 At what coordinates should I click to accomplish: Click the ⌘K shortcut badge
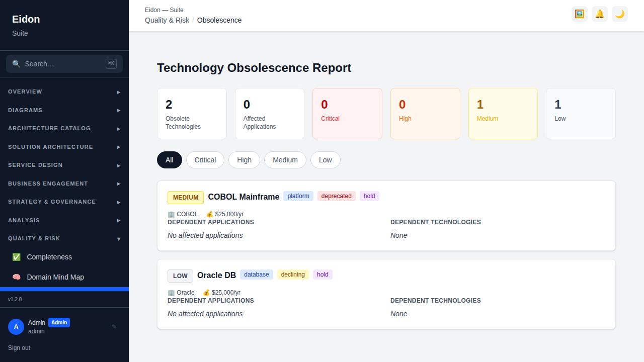pyautogui.click(x=111, y=63)
